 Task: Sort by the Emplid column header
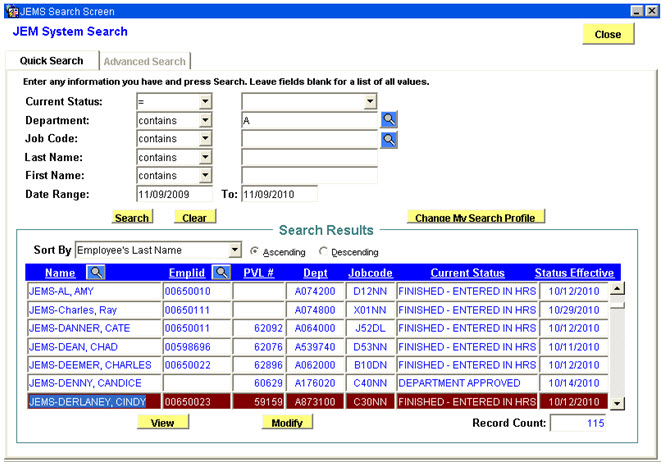(x=187, y=273)
